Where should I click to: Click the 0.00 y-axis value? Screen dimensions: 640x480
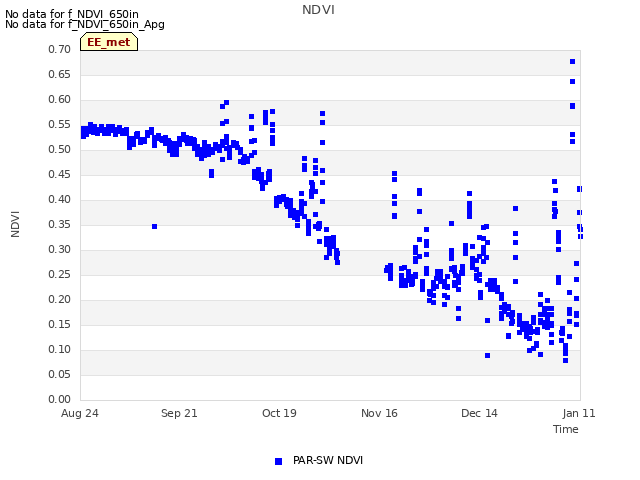coord(60,399)
